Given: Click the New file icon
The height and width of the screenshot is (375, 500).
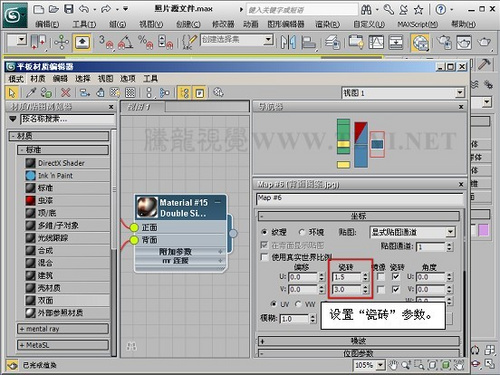Looking at the screenshot, I should coord(39,9).
